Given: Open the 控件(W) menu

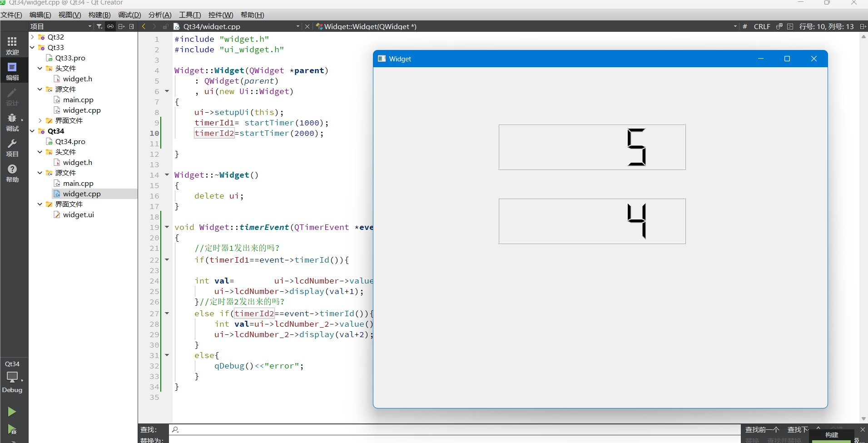Looking at the screenshot, I should [221, 15].
